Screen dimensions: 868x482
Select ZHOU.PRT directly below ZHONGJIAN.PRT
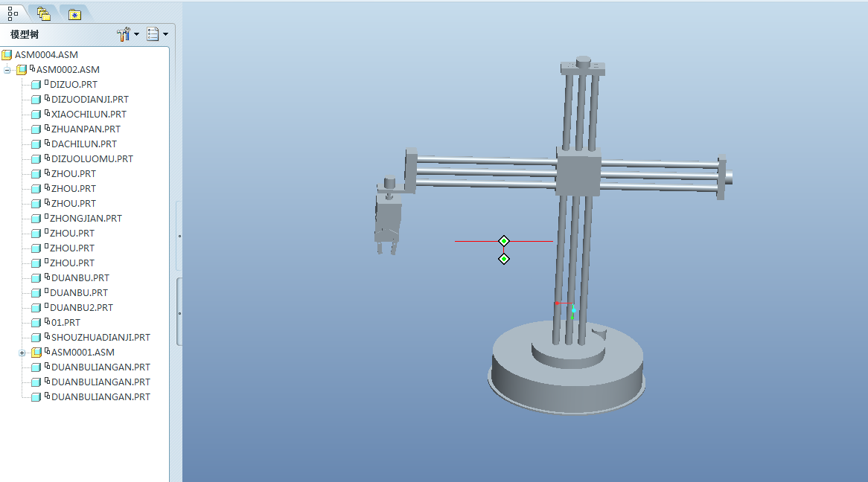[x=72, y=234]
